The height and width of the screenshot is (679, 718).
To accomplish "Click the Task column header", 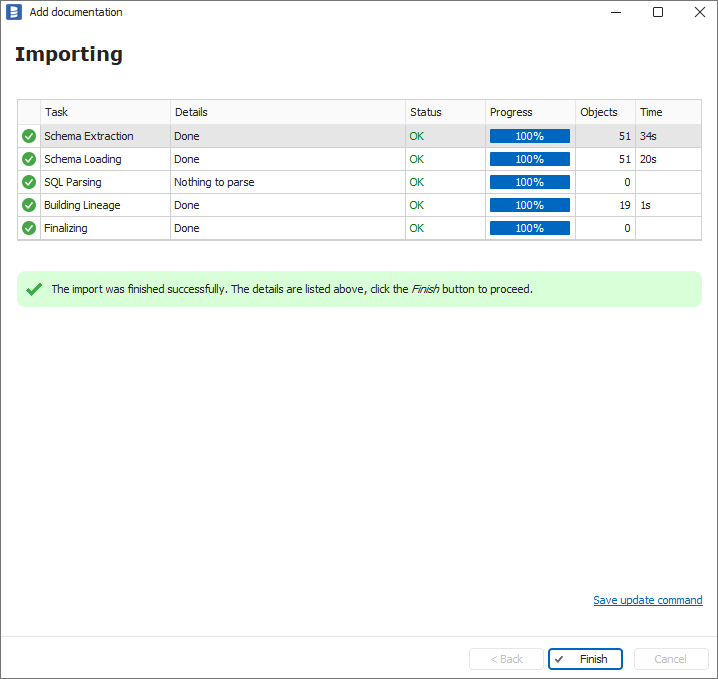I will click(105, 112).
